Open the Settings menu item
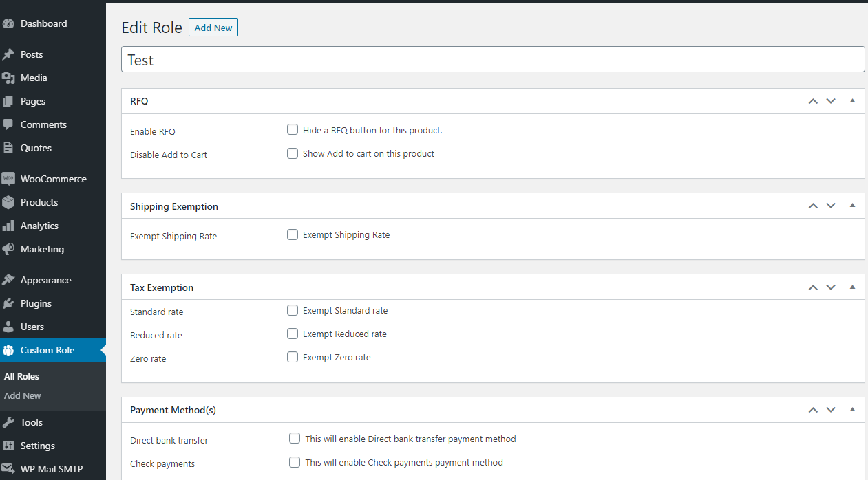Viewport: 868px width, 480px height. click(37, 446)
